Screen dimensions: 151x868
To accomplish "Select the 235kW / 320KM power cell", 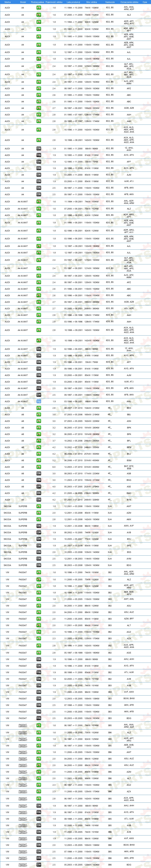I will click(92, 493).
